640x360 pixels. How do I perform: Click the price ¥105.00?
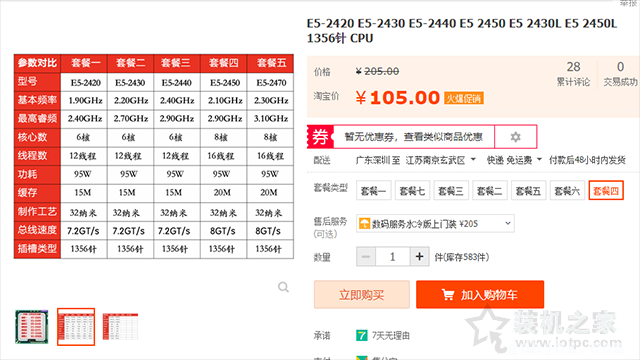tap(398, 98)
